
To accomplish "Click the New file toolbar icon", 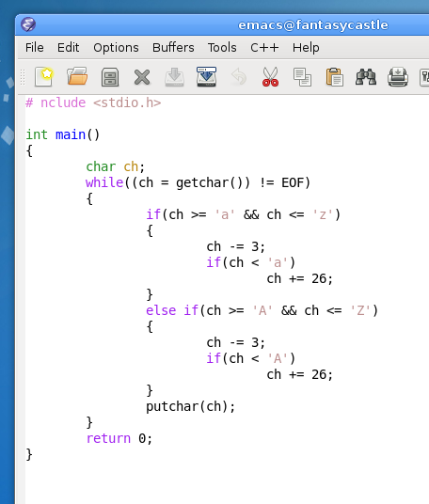I will coord(44,77).
